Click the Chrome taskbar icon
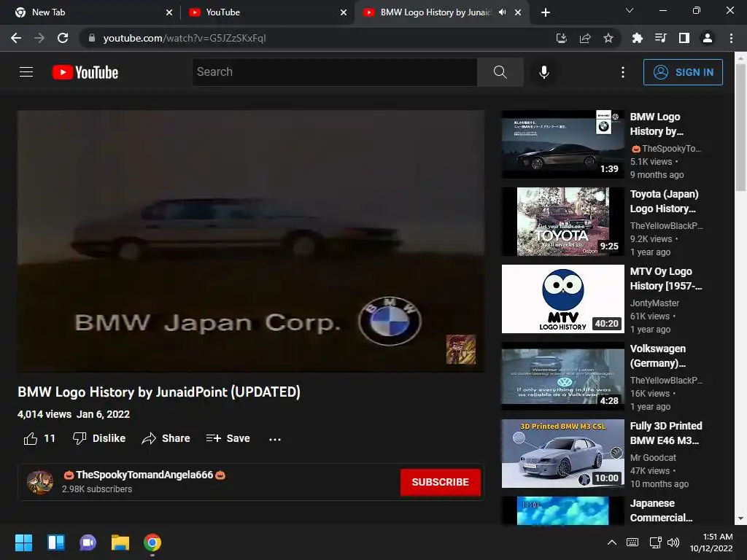Screen dimensions: 747x560 152,542
